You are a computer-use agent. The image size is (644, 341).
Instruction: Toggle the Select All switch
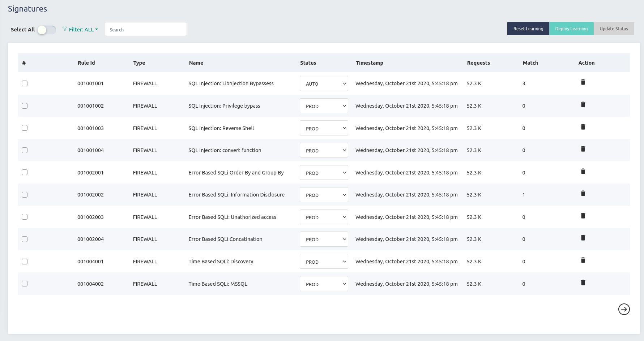point(47,30)
